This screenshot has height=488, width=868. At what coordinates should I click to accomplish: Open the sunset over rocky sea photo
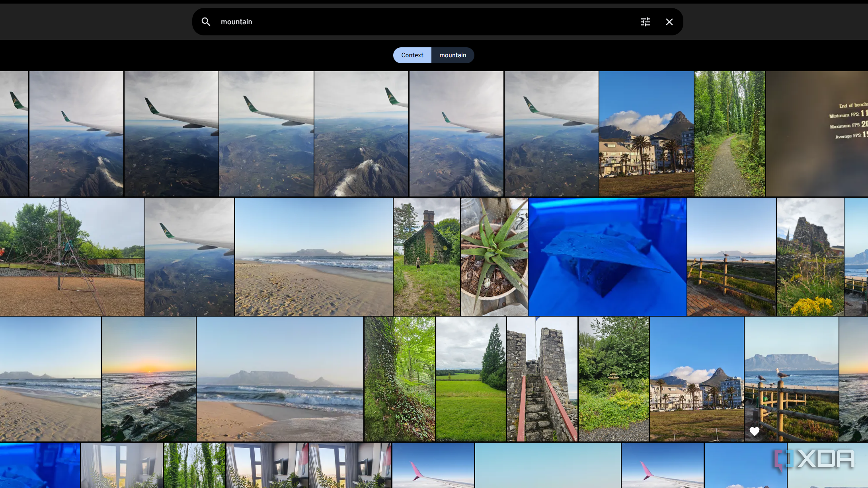149,379
